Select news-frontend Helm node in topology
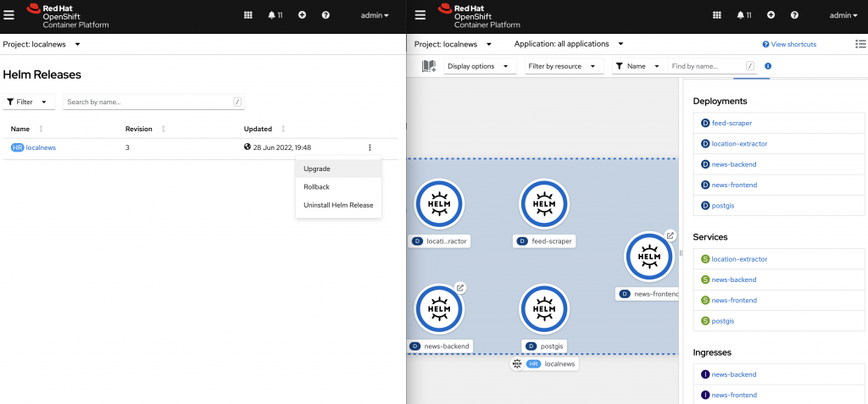This screenshot has height=404, width=868. coord(649,257)
